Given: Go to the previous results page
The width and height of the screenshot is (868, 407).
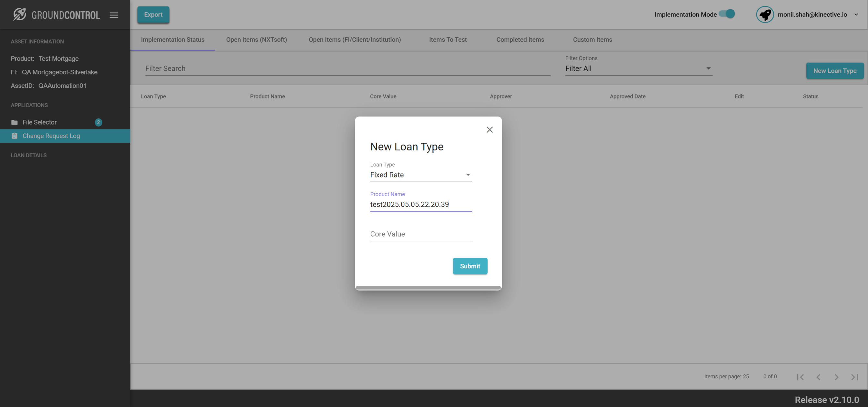Looking at the screenshot, I should (818, 377).
